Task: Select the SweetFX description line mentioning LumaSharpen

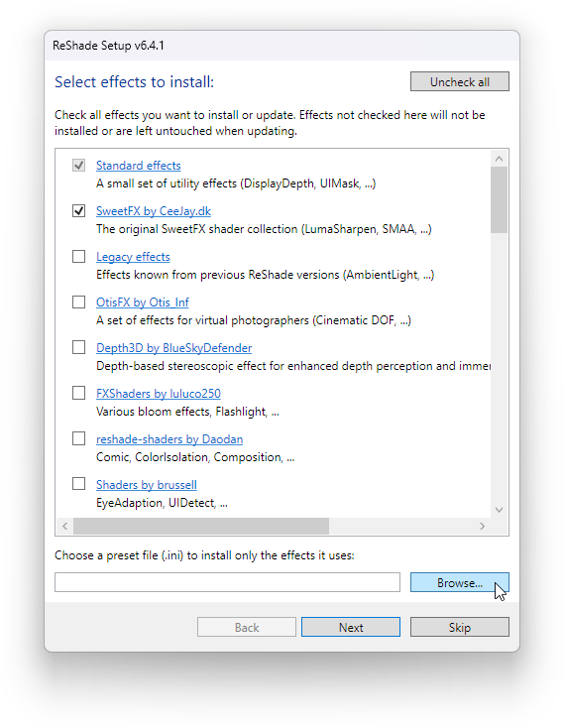Action: [x=264, y=229]
